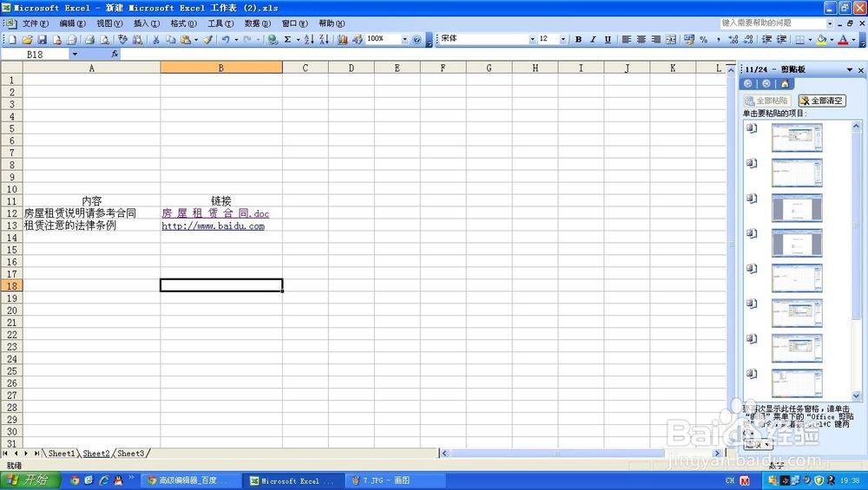Viewport: 868px width, 490px height.
Task: Click the Open file folder icon
Action: tap(27, 39)
